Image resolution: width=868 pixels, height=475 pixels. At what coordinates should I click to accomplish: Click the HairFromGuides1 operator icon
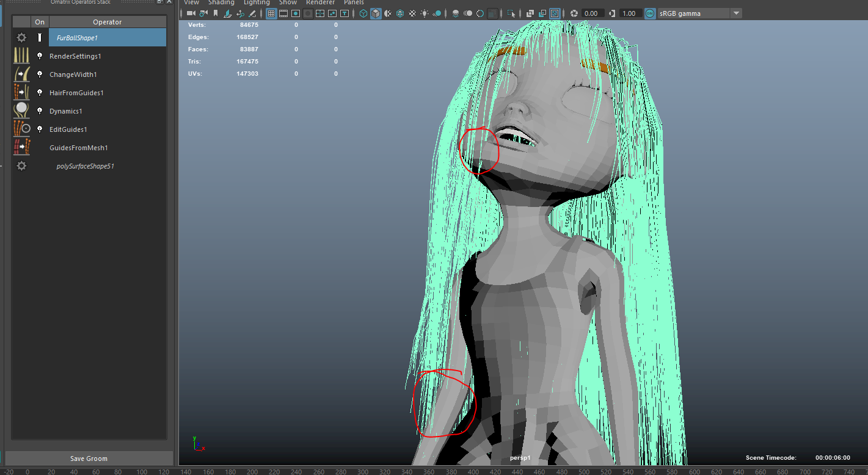21,93
